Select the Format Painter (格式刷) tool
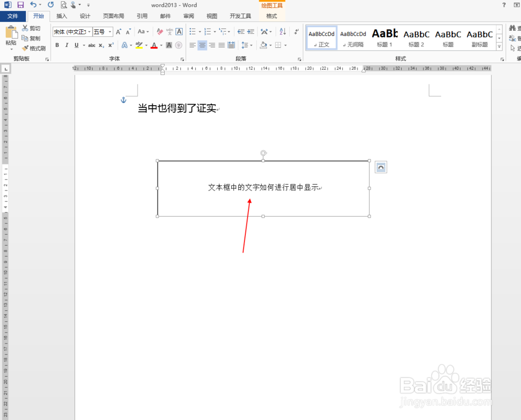 pyautogui.click(x=34, y=48)
